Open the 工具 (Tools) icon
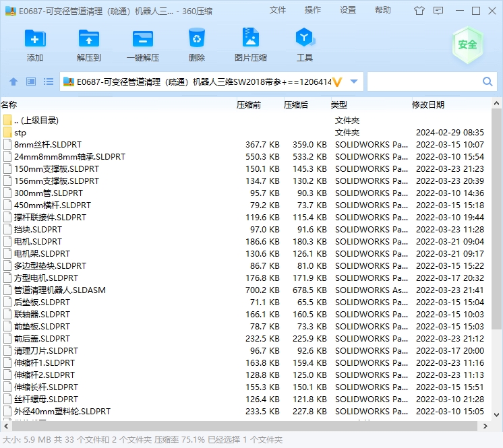This screenshot has height=448, width=503. 305,38
